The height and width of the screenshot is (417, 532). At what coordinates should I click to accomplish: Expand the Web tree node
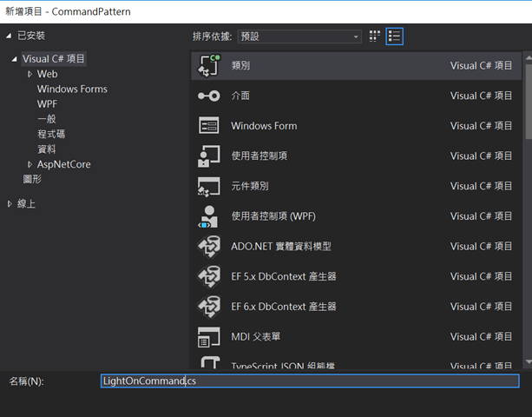(x=30, y=74)
